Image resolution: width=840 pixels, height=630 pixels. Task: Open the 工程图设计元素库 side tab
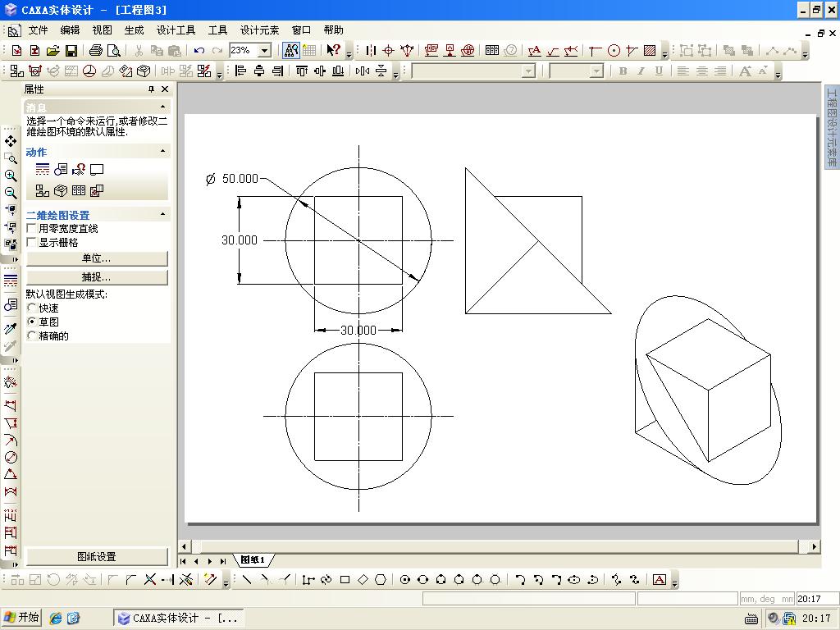pos(832,128)
